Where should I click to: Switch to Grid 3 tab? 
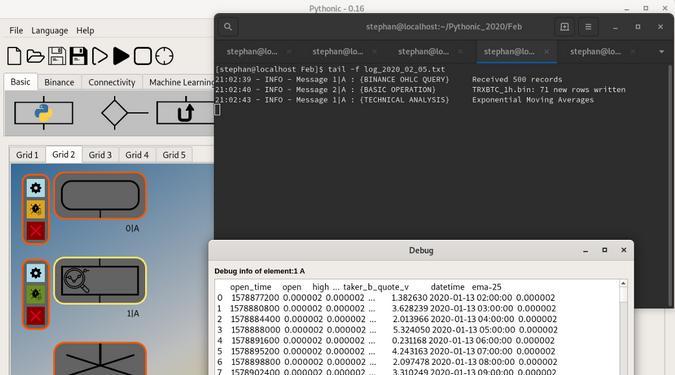tap(100, 155)
